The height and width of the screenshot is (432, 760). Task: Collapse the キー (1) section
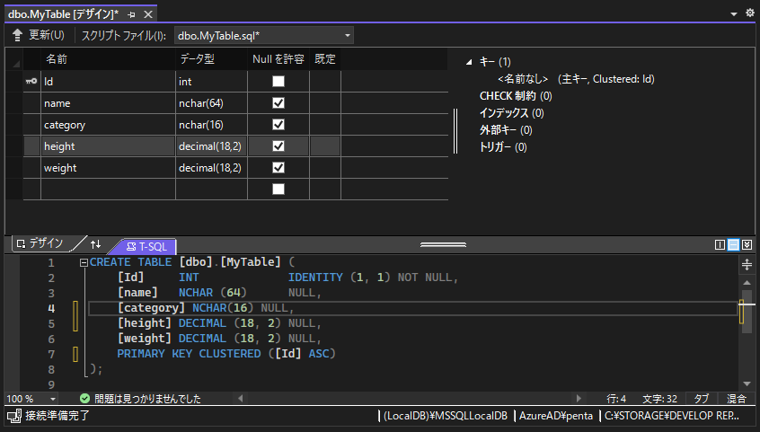pyautogui.click(x=469, y=62)
